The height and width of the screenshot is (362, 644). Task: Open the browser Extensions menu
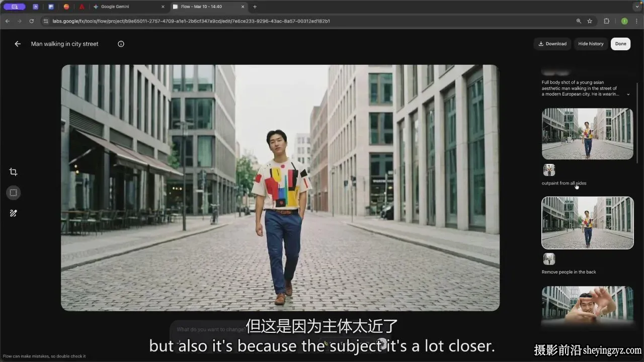(606, 21)
